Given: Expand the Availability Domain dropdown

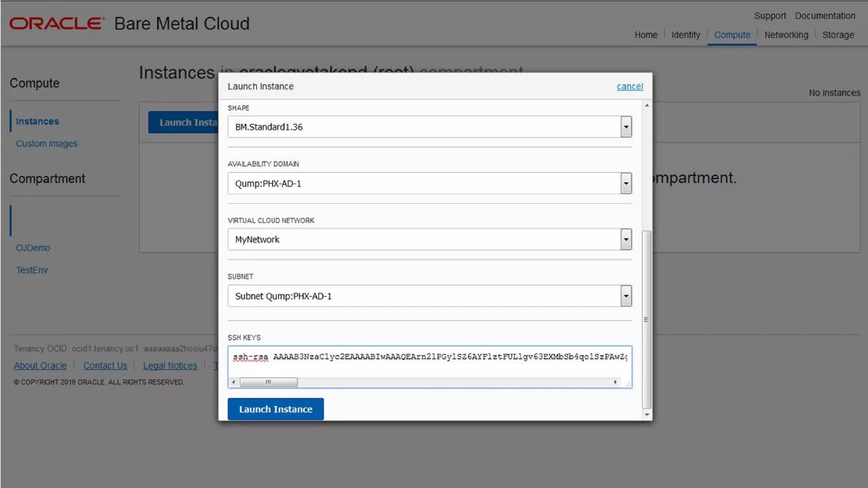Looking at the screenshot, I should coord(626,183).
